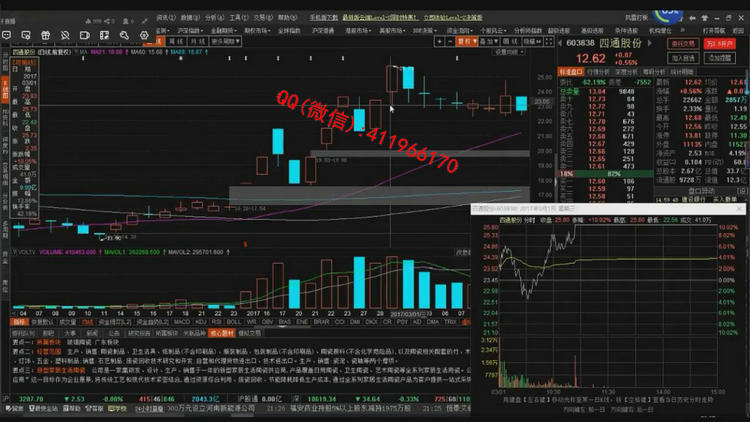Zoom out chart with minus button
Screen dimensions: 750x422
pyautogui.click(x=450, y=42)
